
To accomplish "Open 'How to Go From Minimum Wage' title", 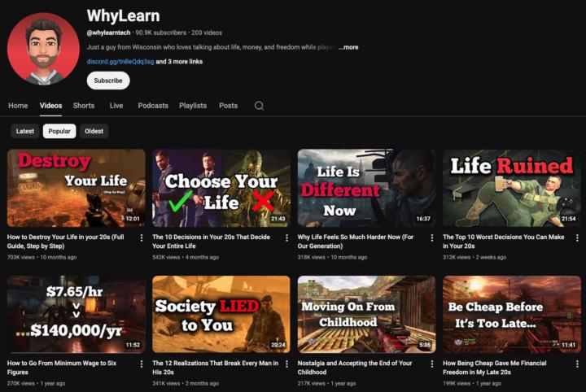I will [x=62, y=368].
